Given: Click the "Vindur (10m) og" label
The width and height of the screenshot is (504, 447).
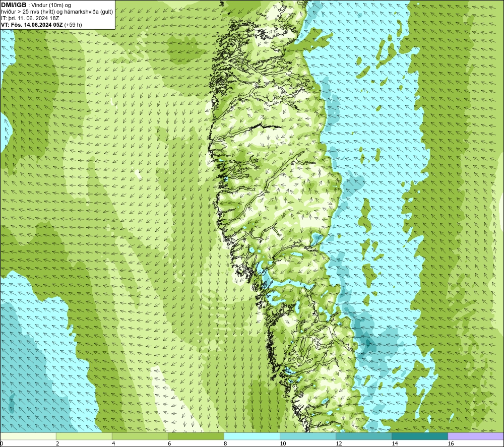Looking at the screenshot, I should click(51, 5).
